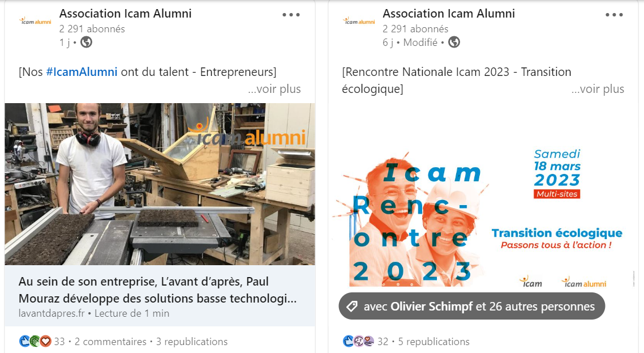This screenshot has height=353, width=644.
Task: Open the three-dot menu on the Entrepreneurs post
Action: pos(291,15)
